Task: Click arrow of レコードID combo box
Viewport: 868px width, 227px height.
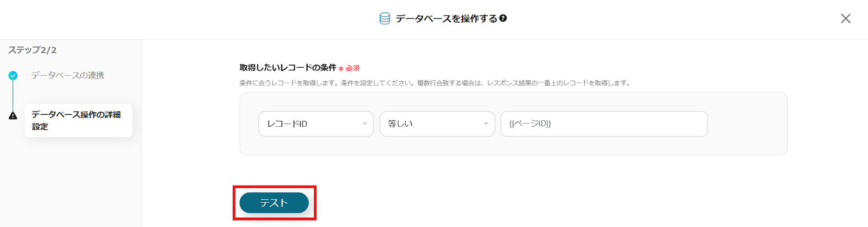Action: pos(365,124)
